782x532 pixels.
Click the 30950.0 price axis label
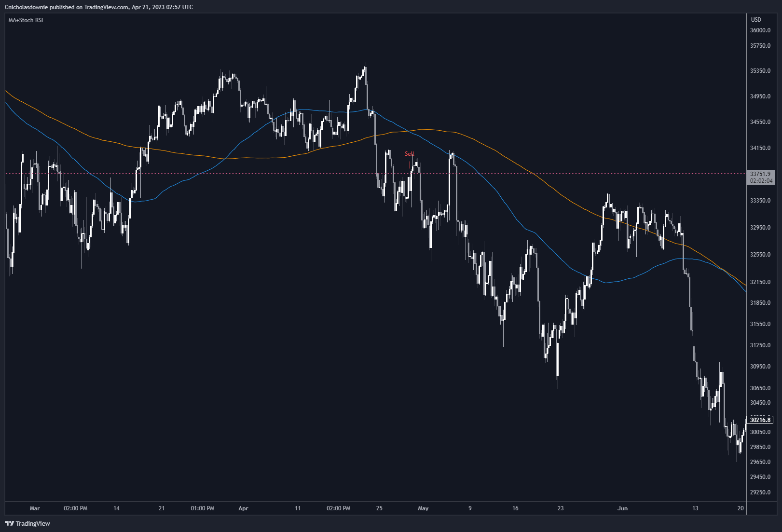tap(760, 367)
